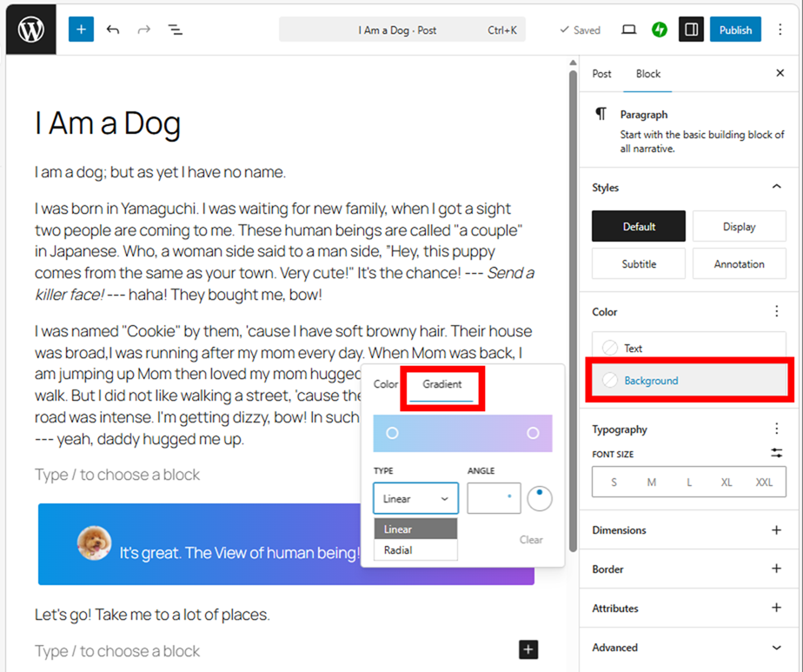The width and height of the screenshot is (803, 672).
Task: Click the gradient preview bar
Action: [462, 433]
